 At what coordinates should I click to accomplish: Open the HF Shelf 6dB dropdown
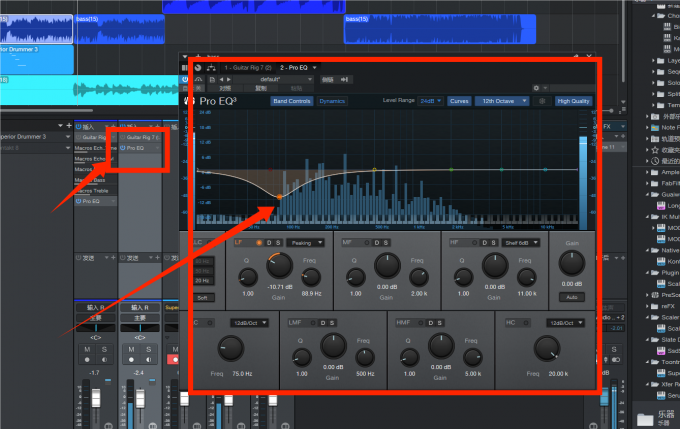coord(520,243)
